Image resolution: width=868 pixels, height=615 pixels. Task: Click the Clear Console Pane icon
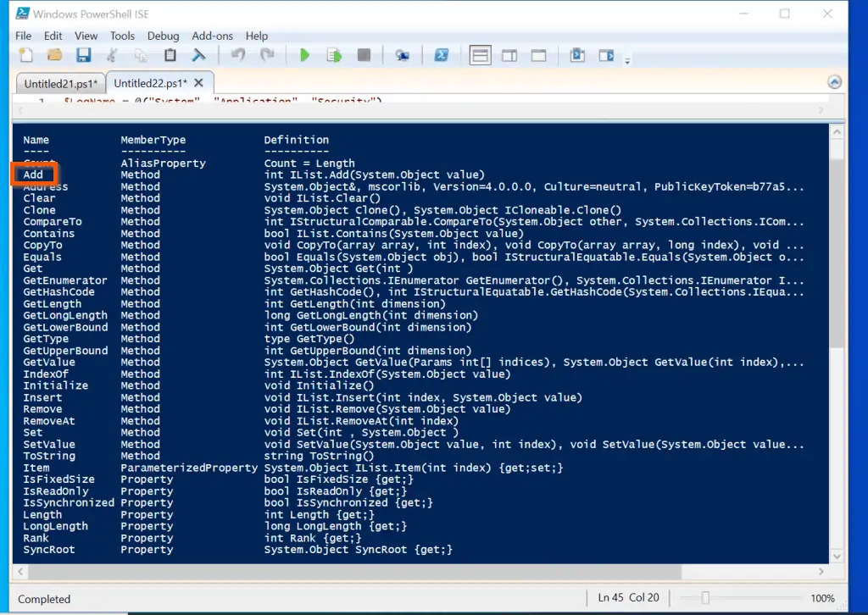coord(198,55)
